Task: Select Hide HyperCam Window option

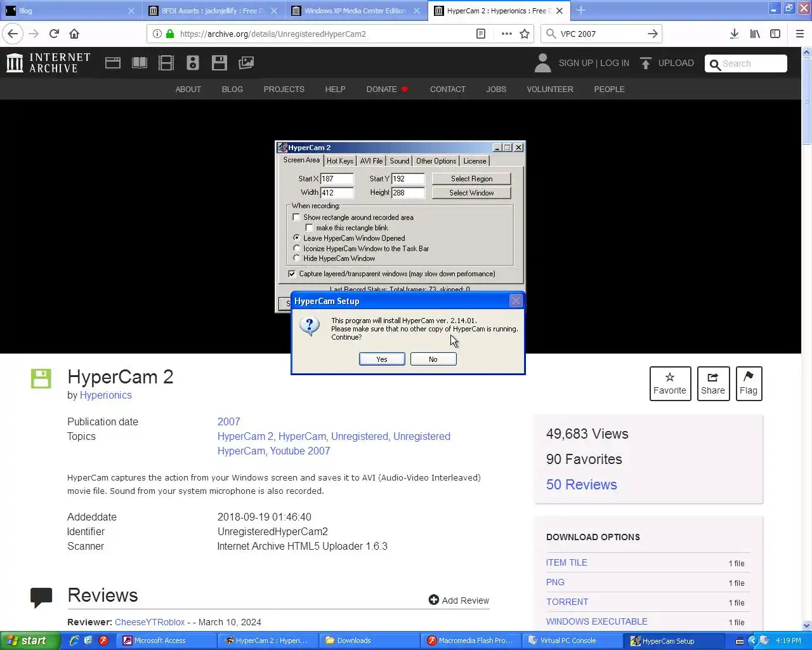Action: click(296, 258)
